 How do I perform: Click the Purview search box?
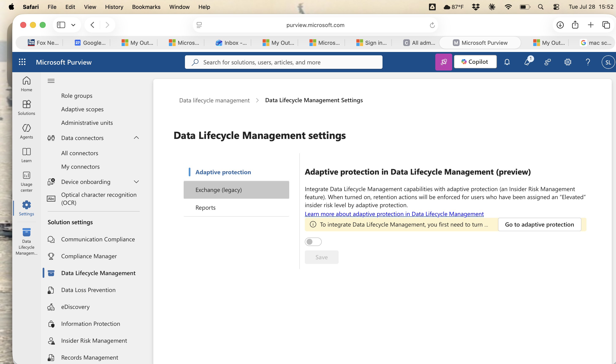284,62
